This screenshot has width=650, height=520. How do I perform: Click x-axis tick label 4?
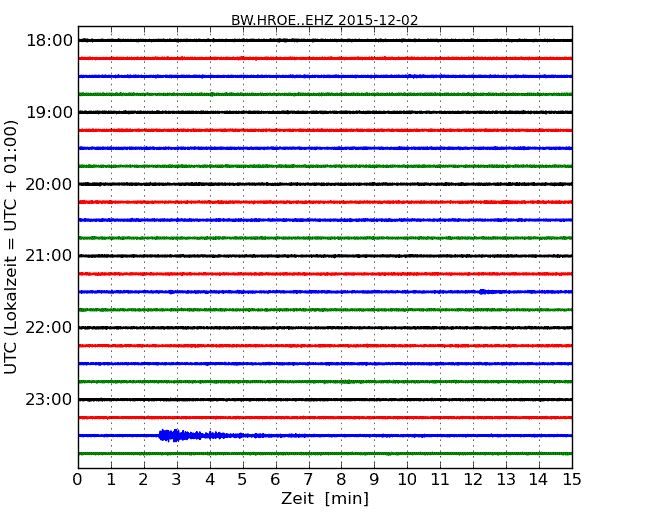pos(210,480)
